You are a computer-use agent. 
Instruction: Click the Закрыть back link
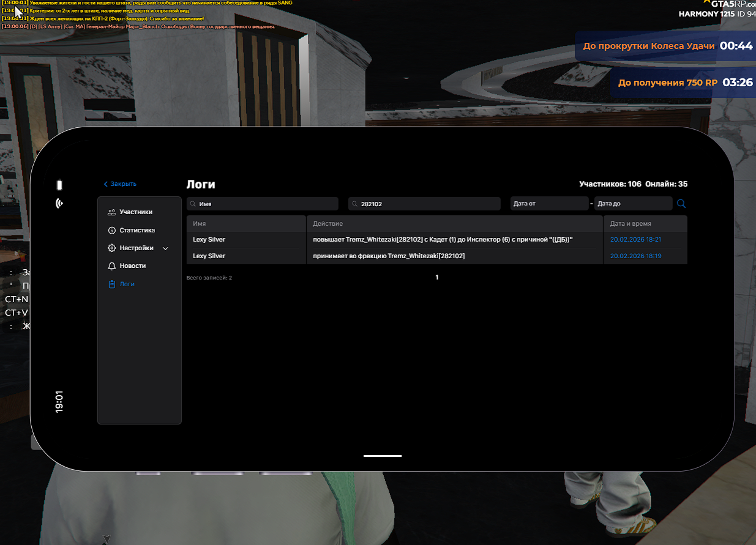tap(120, 184)
